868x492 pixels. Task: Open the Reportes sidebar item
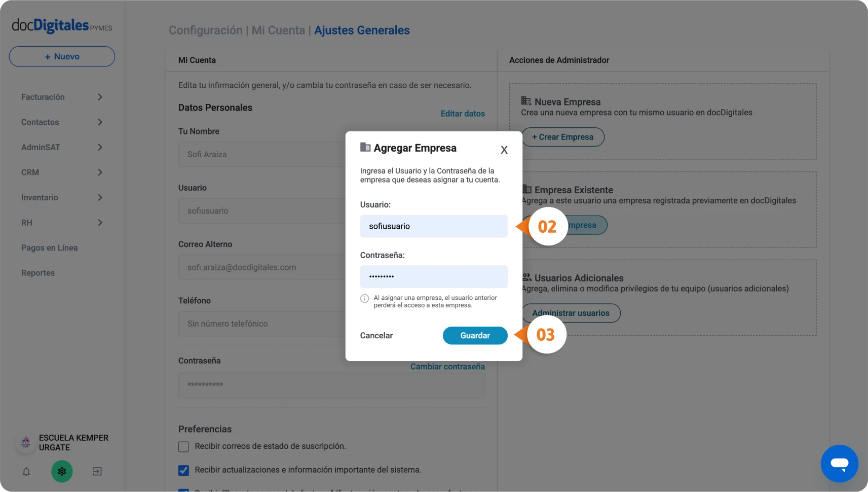coord(38,273)
